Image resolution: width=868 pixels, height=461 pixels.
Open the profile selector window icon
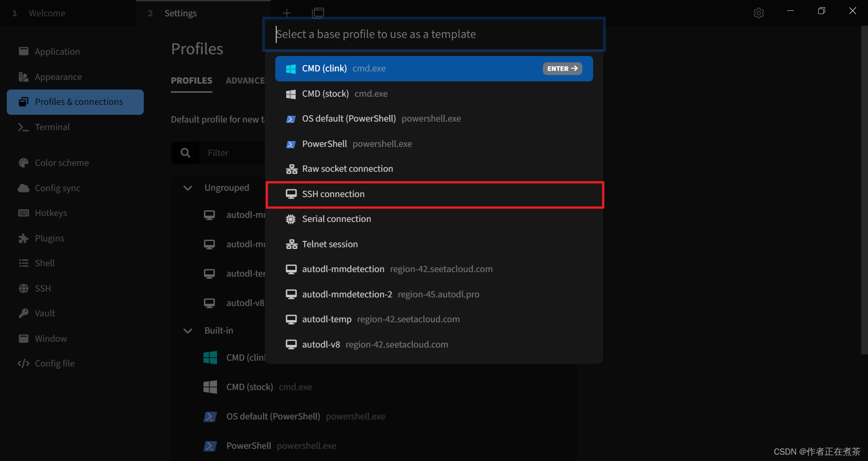click(x=318, y=13)
